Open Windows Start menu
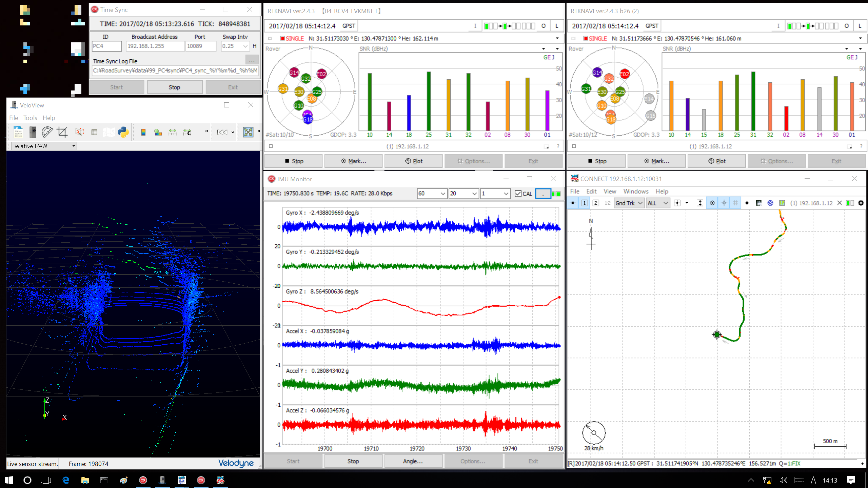 click(x=9, y=480)
